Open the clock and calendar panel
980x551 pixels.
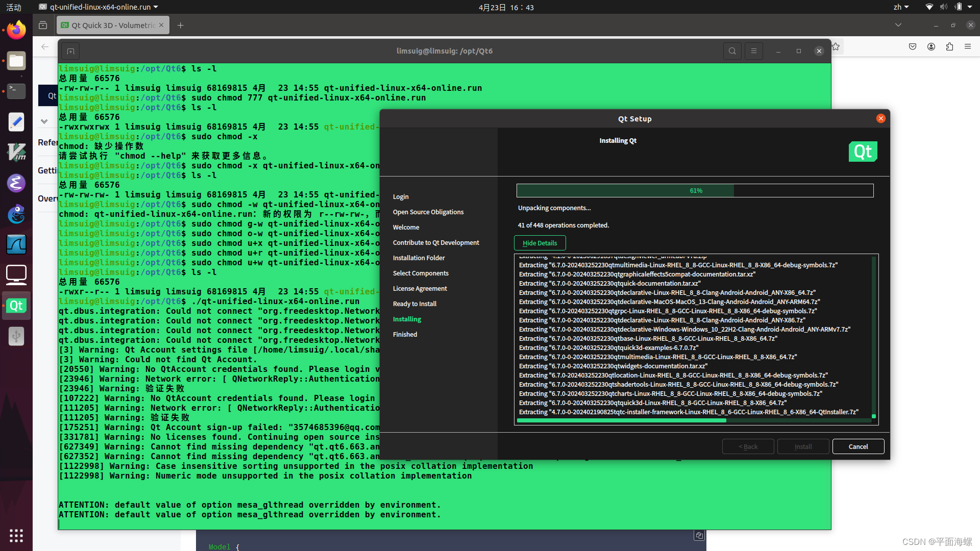(x=506, y=7)
